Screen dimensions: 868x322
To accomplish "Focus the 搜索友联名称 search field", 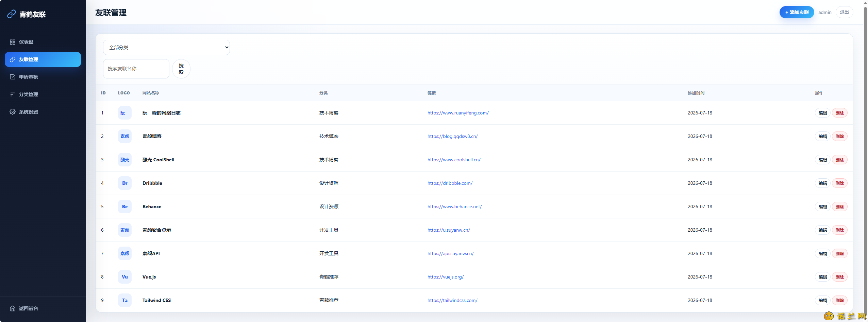I will pyautogui.click(x=136, y=69).
